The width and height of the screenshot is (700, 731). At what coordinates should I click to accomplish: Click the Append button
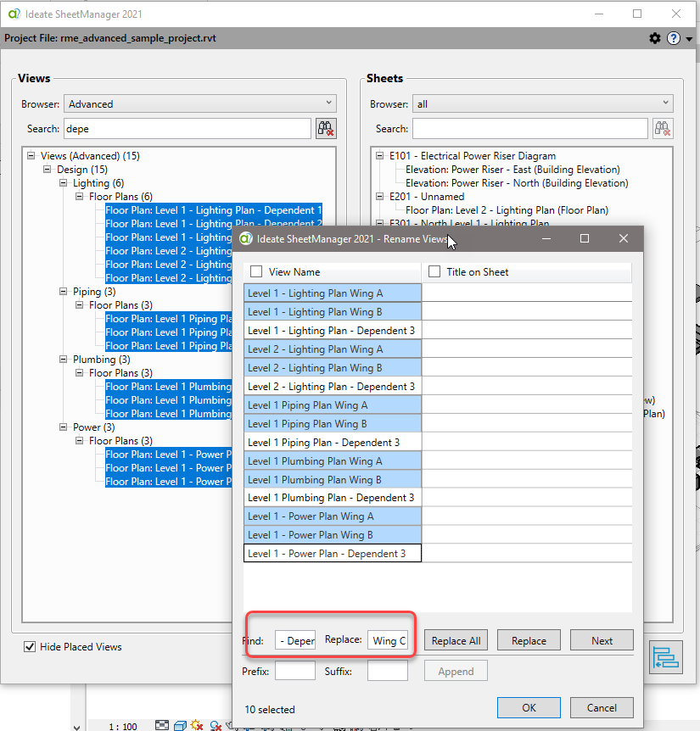(x=456, y=670)
